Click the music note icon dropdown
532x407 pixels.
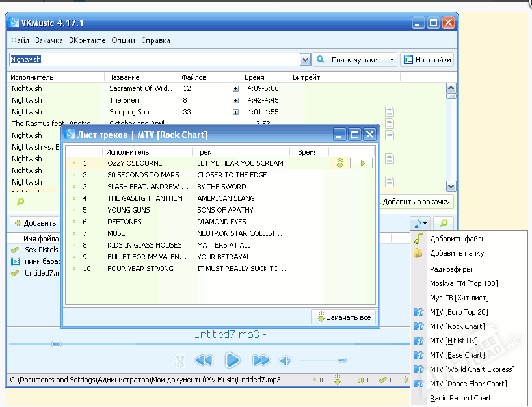click(x=419, y=223)
